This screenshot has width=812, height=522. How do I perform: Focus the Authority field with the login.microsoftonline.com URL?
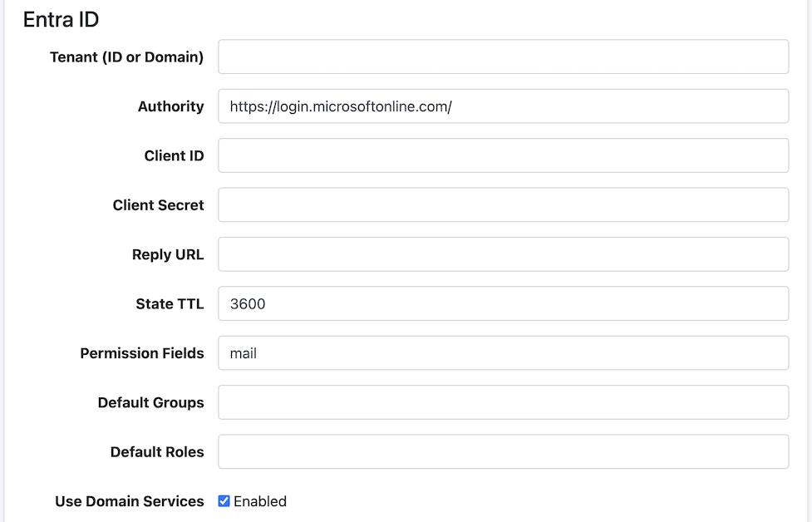[x=504, y=106]
